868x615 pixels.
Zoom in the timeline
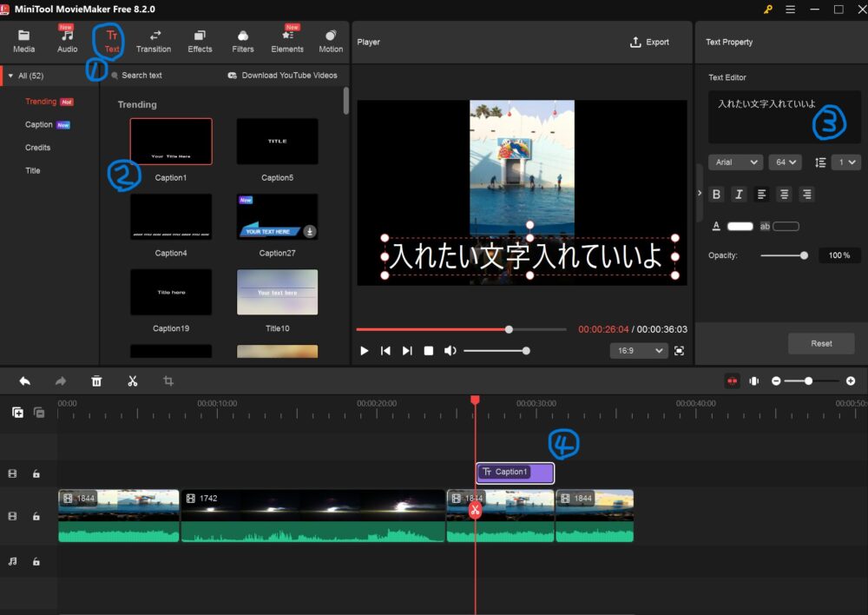[851, 381]
